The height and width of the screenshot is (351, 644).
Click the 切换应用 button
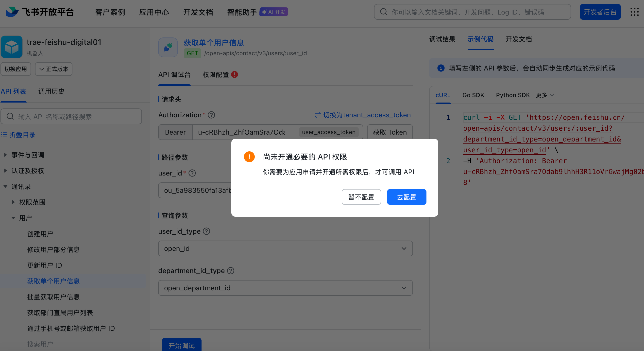pos(16,69)
